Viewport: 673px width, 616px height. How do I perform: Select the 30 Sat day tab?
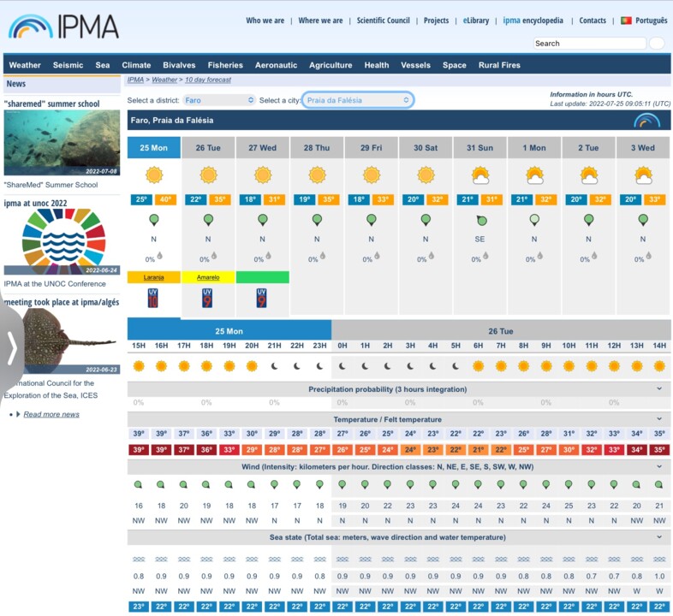[x=426, y=148]
